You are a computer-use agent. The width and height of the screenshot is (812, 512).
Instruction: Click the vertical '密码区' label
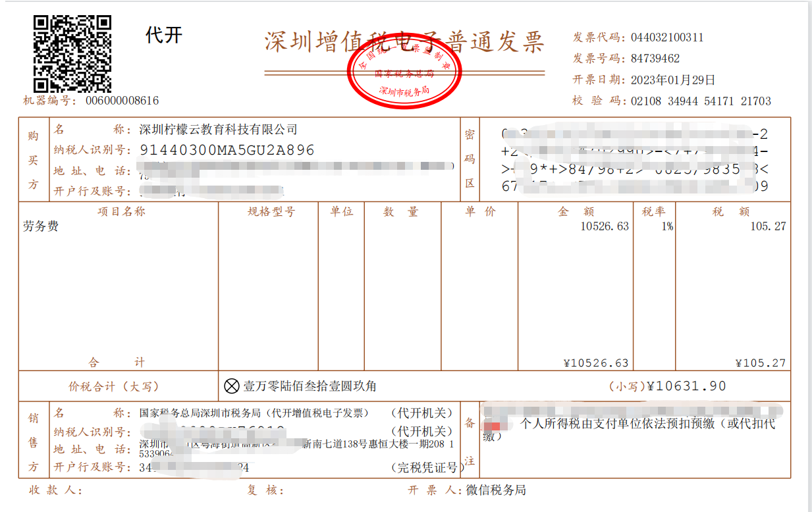click(470, 159)
